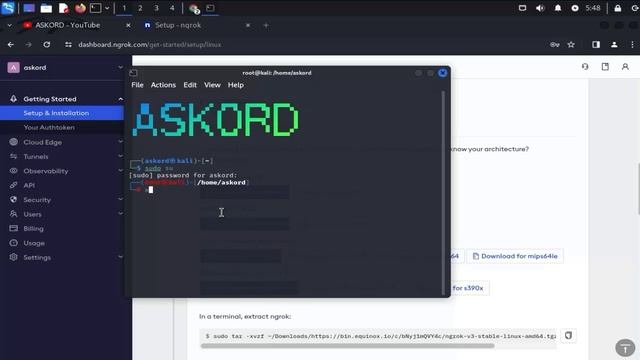The image size is (640, 360).
Task: Open the ngrok documentation icon in header
Action: pos(605,67)
